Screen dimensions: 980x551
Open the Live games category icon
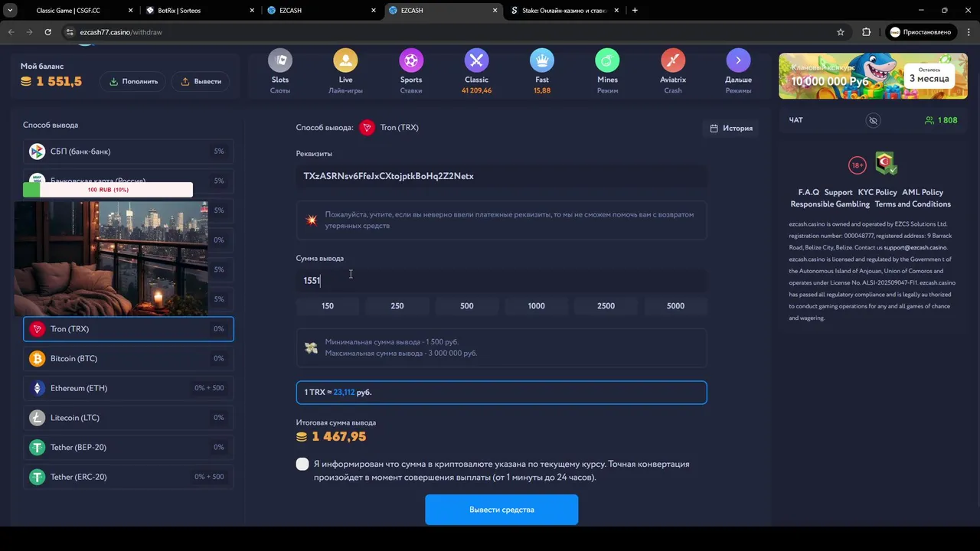click(345, 60)
